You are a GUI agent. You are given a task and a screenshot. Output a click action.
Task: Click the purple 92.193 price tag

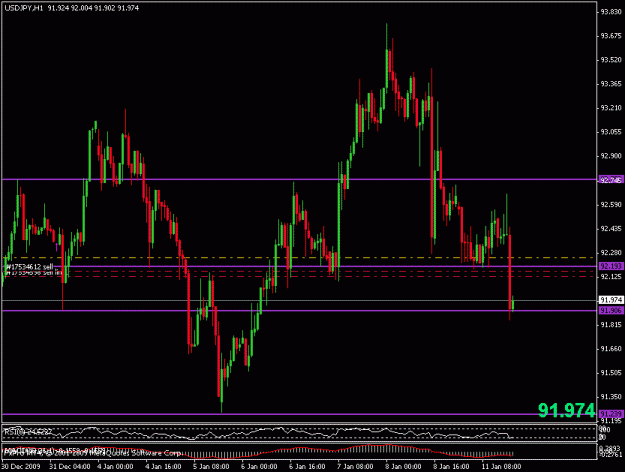pyautogui.click(x=611, y=266)
